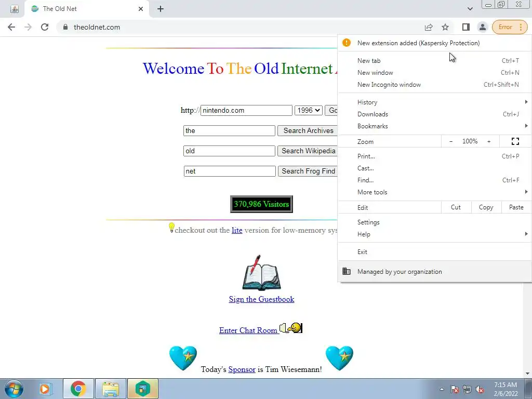Click the field containing 'net'
The height and width of the screenshot is (399, 532).
[230, 171]
